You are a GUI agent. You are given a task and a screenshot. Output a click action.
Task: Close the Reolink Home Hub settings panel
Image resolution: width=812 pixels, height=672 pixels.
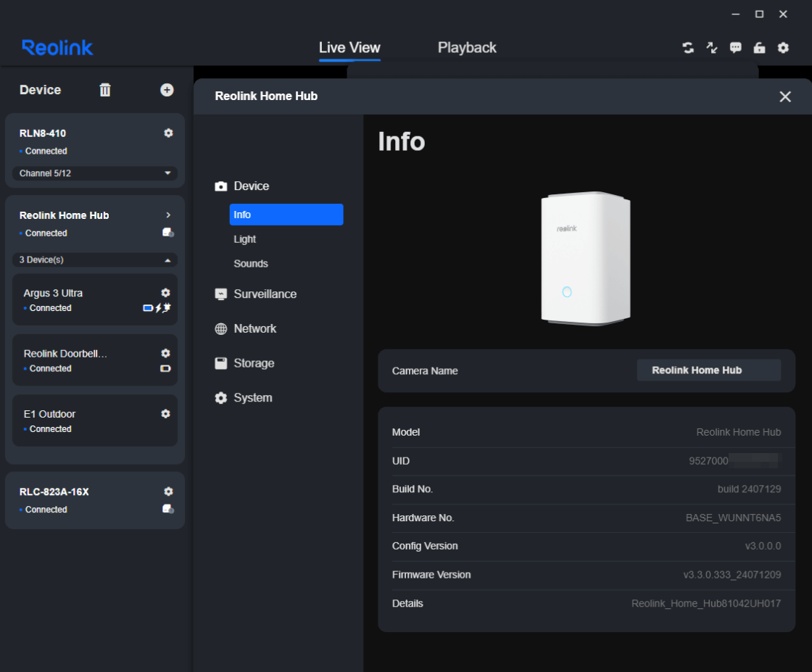pyautogui.click(x=785, y=97)
